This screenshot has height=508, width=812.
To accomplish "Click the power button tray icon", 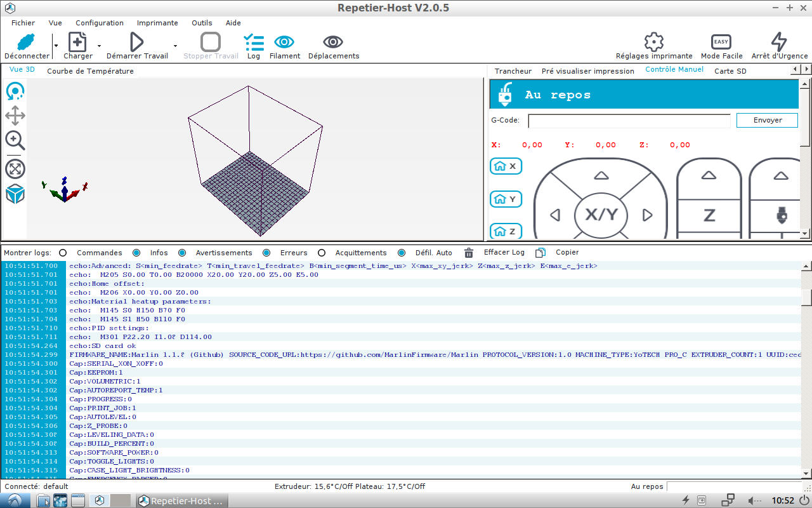I will click(804, 500).
